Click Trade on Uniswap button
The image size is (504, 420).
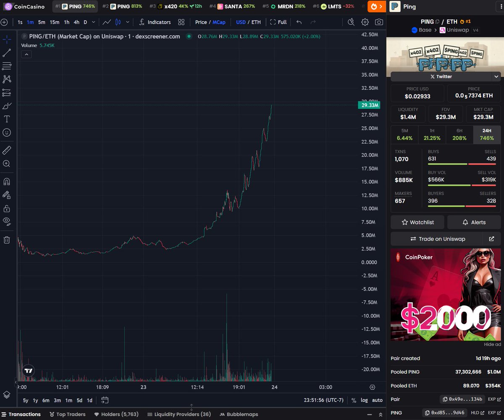pos(438,239)
